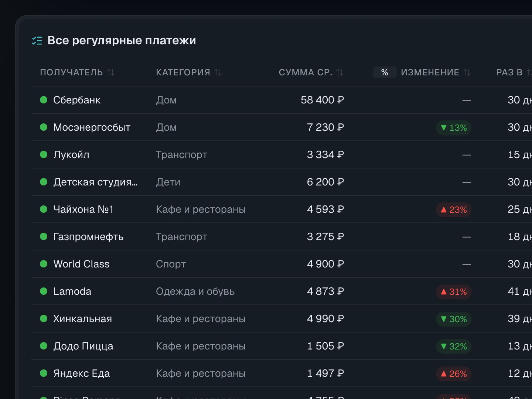Select the World Class recipient name

[82, 264]
